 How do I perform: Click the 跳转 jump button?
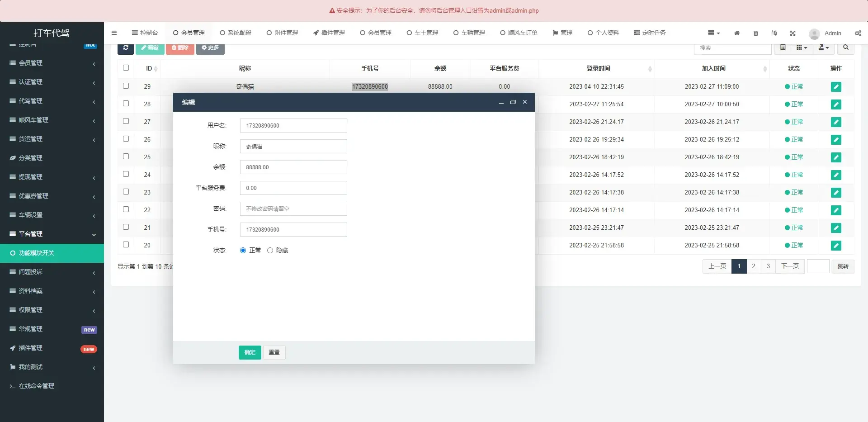(x=843, y=266)
